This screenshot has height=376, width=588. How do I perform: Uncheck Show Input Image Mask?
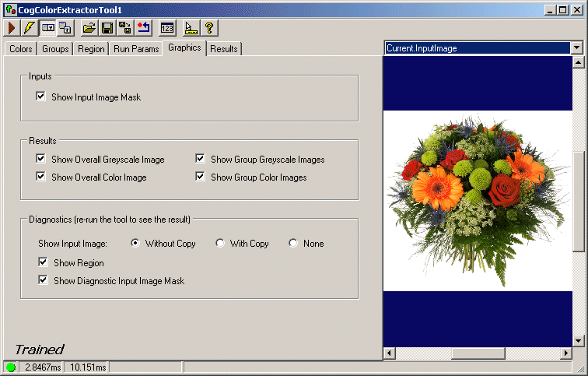pyautogui.click(x=40, y=97)
